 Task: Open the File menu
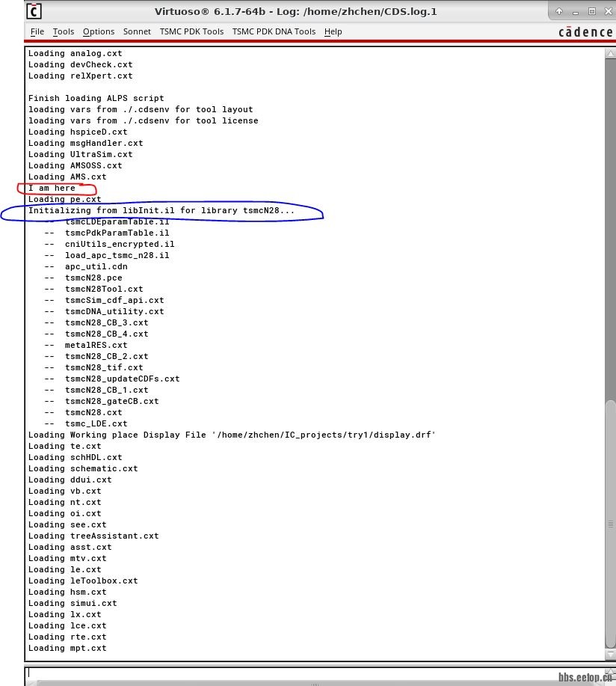tap(37, 31)
